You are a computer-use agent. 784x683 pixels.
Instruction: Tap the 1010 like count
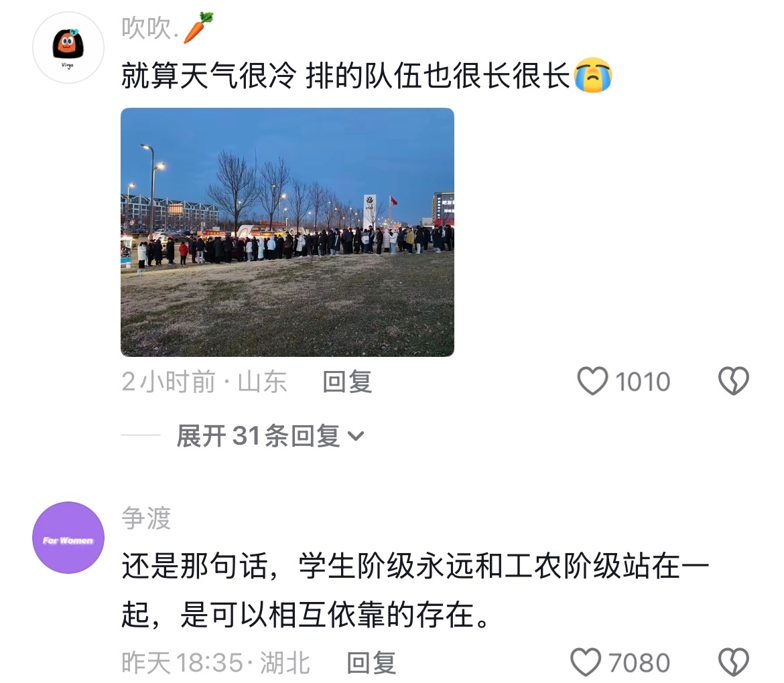coord(643,382)
